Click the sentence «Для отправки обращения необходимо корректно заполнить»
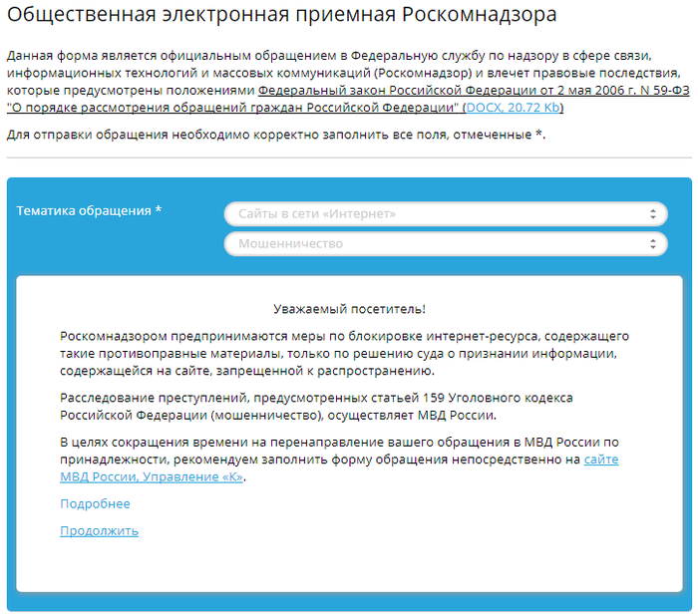698x616 pixels. pyautogui.click(x=276, y=135)
